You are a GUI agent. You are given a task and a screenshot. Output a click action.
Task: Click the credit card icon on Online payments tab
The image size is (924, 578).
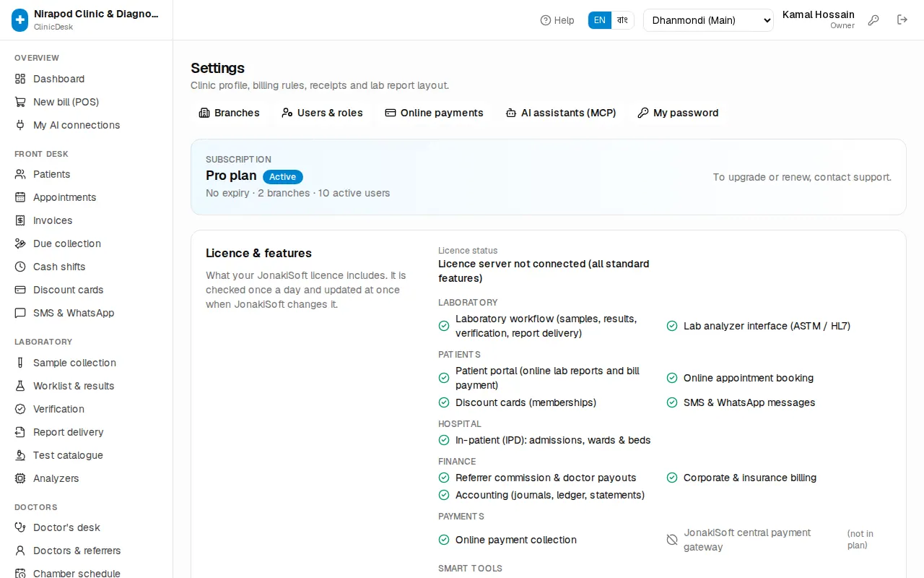(x=391, y=113)
